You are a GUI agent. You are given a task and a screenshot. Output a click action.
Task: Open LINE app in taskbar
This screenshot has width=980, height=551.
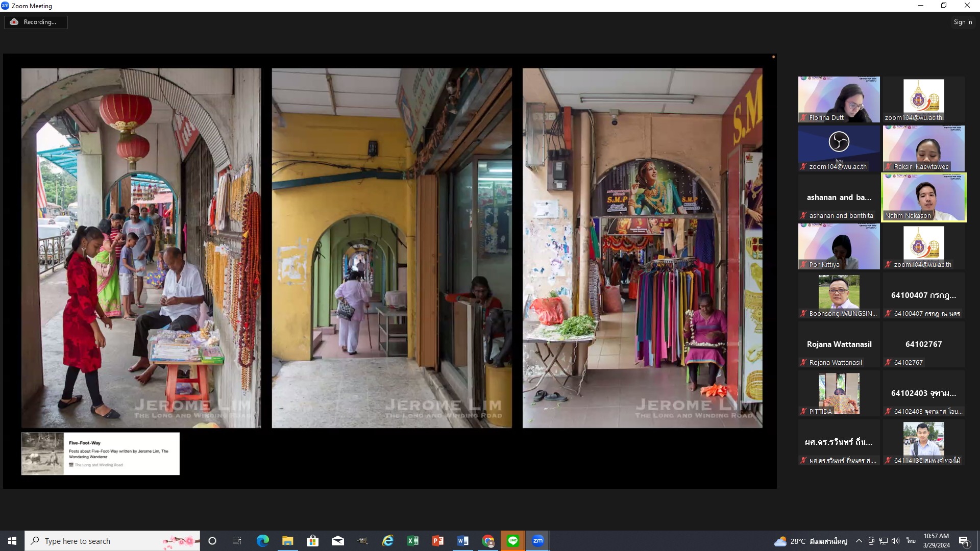tap(513, 541)
